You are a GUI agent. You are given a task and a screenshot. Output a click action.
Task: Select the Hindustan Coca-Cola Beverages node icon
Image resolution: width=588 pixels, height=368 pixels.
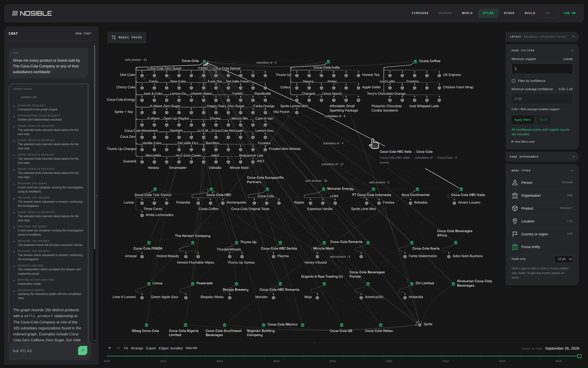453,284
